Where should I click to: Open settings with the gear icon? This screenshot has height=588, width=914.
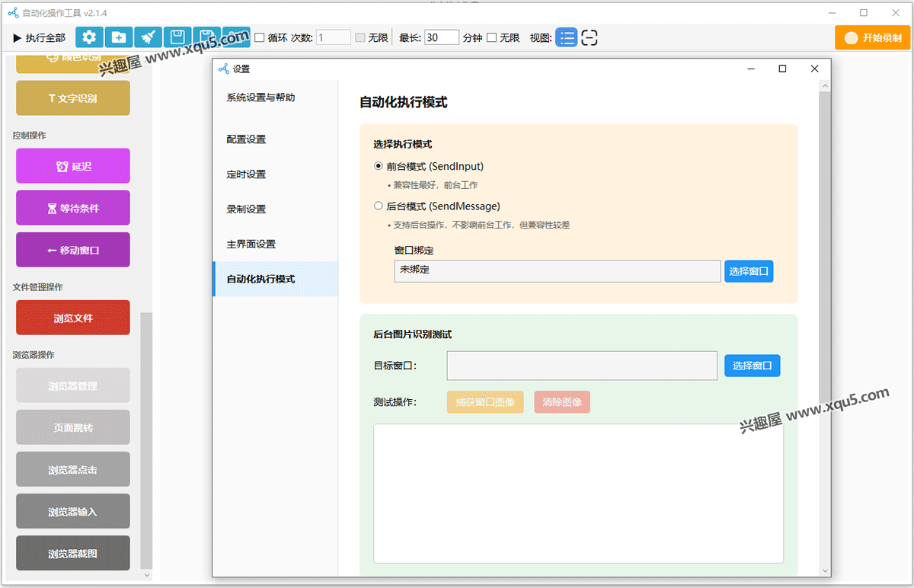(x=90, y=37)
